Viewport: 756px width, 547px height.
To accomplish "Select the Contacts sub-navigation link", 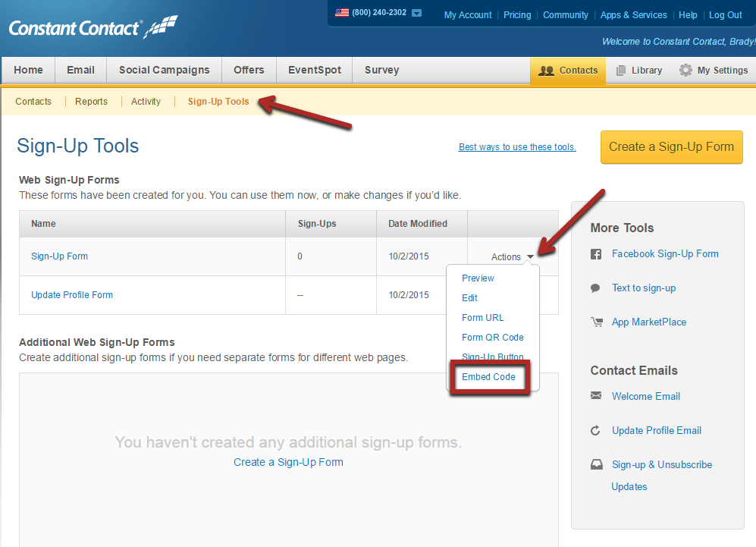I will (x=33, y=102).
